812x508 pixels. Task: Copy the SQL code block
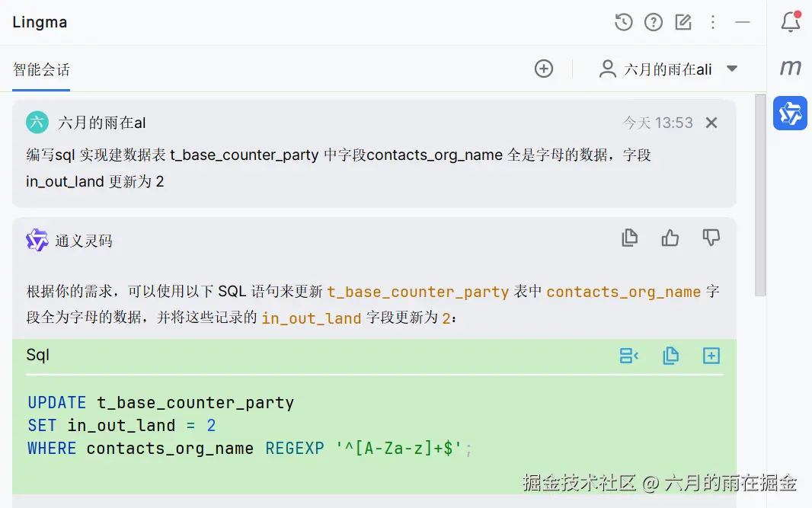click(670, 356)
